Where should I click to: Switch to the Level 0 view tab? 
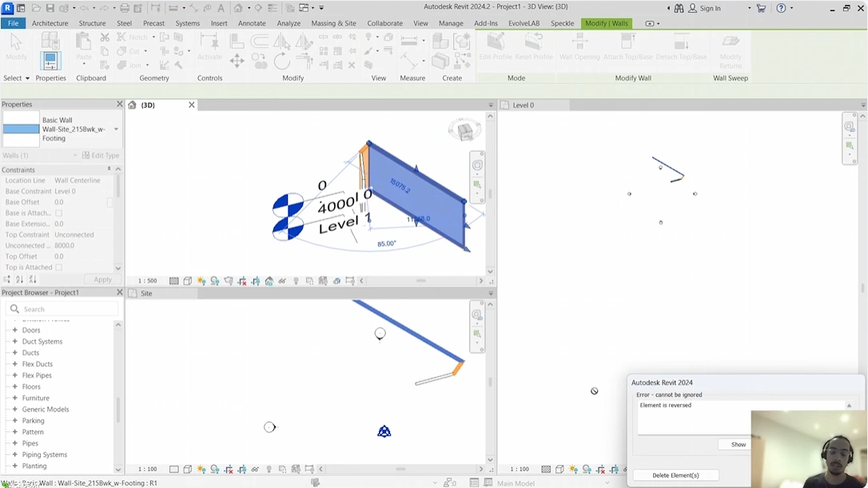coord(523,106)
